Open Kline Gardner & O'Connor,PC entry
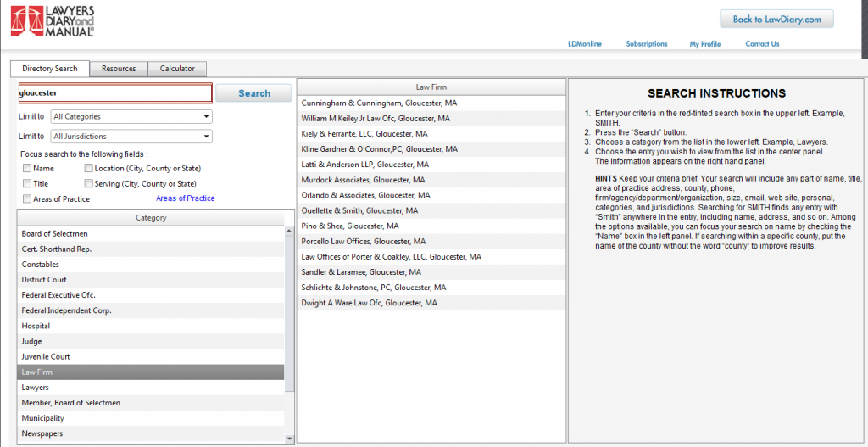This screenshot has width=868, height=447. pos(431,149)
